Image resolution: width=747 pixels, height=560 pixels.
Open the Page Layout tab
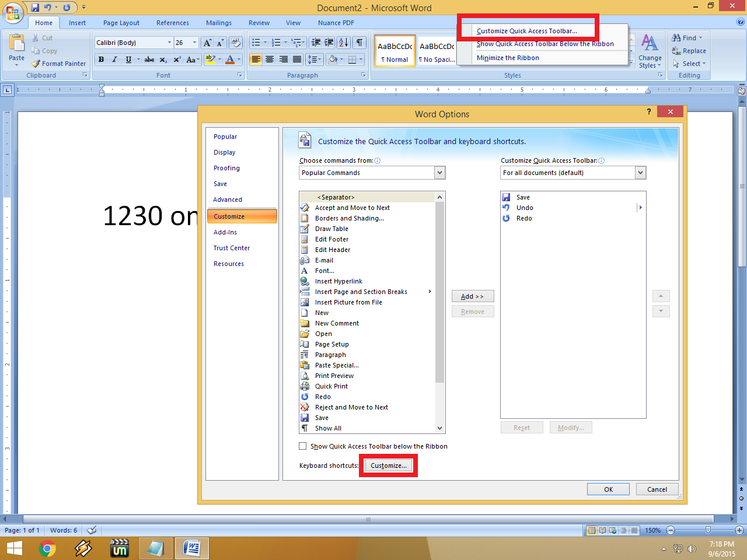[x=121, y=23]
